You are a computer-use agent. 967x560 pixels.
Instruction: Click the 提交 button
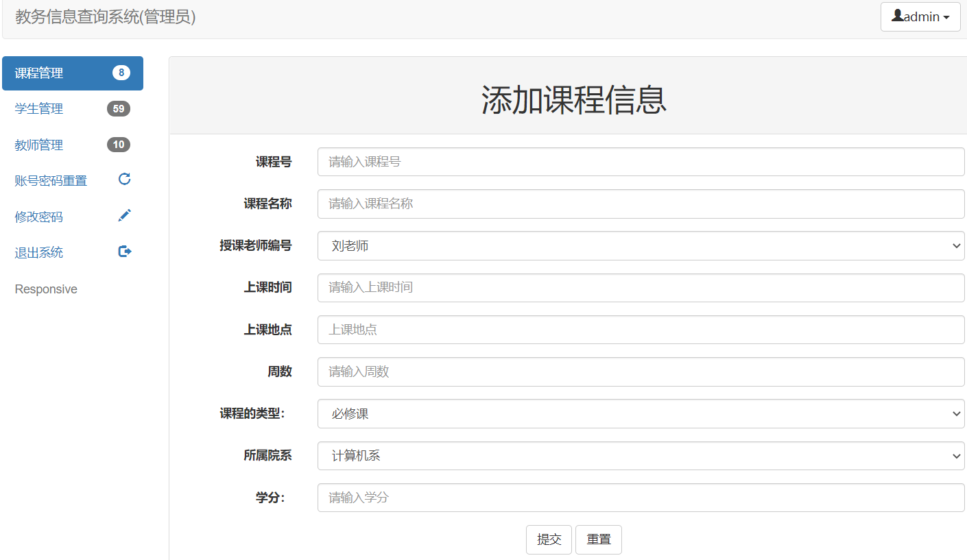(x=549, y=539)
